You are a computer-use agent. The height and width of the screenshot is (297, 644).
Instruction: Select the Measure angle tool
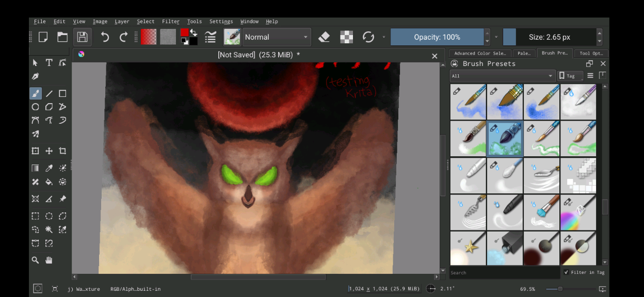49,199
